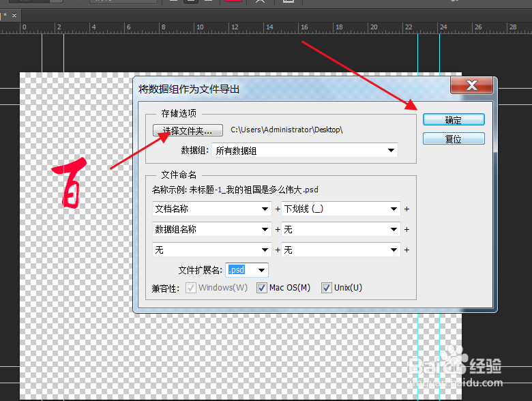Close the 将数据组作为文件导出 dialog with X
Image resolution: width=532 pixels, height=401 pixels.
pyautogui.click(x=471, y=85)
